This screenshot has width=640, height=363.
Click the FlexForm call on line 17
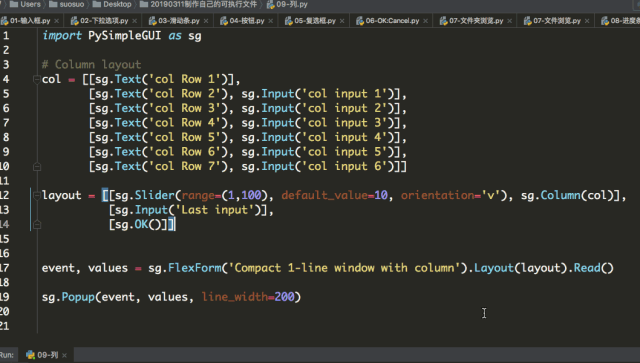point(195,268)
